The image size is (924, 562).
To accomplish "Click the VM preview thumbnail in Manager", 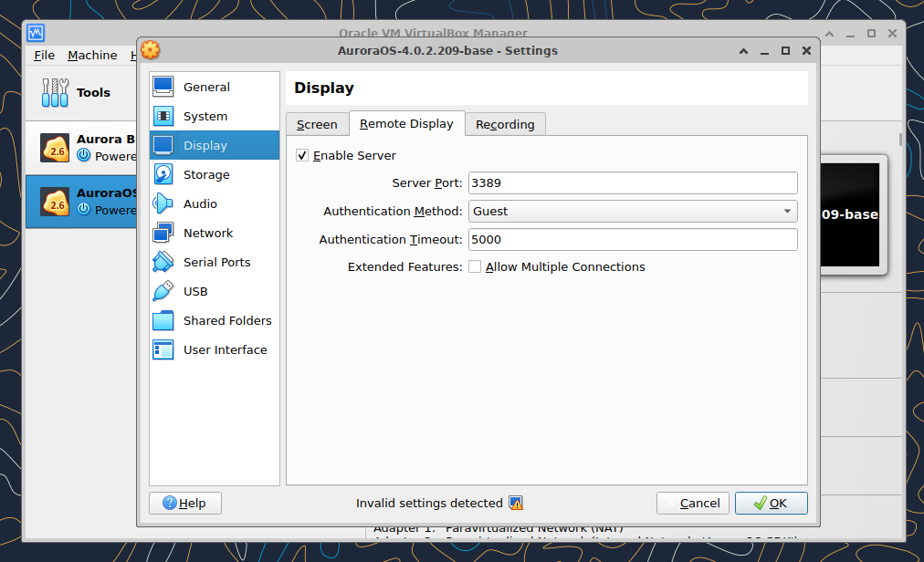I will [x=850, y=214].
